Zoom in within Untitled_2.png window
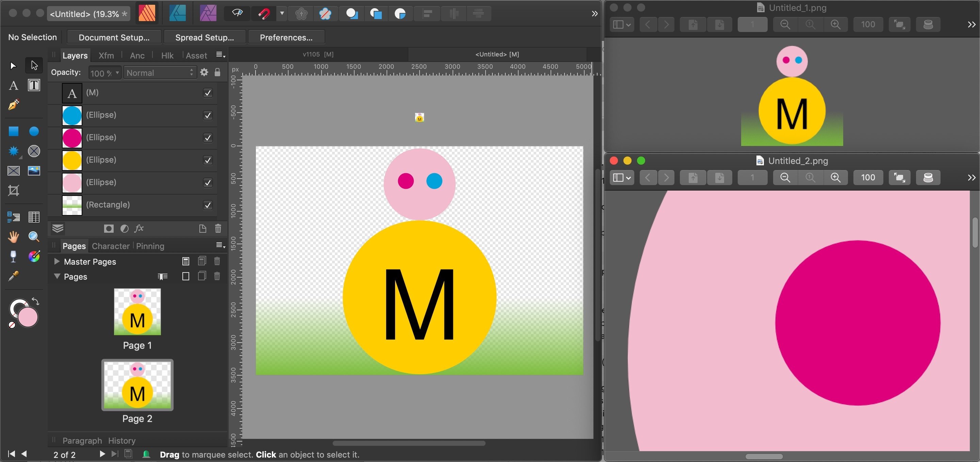The width and height of the screenshot is (980, 462). (x=835, y=178)
